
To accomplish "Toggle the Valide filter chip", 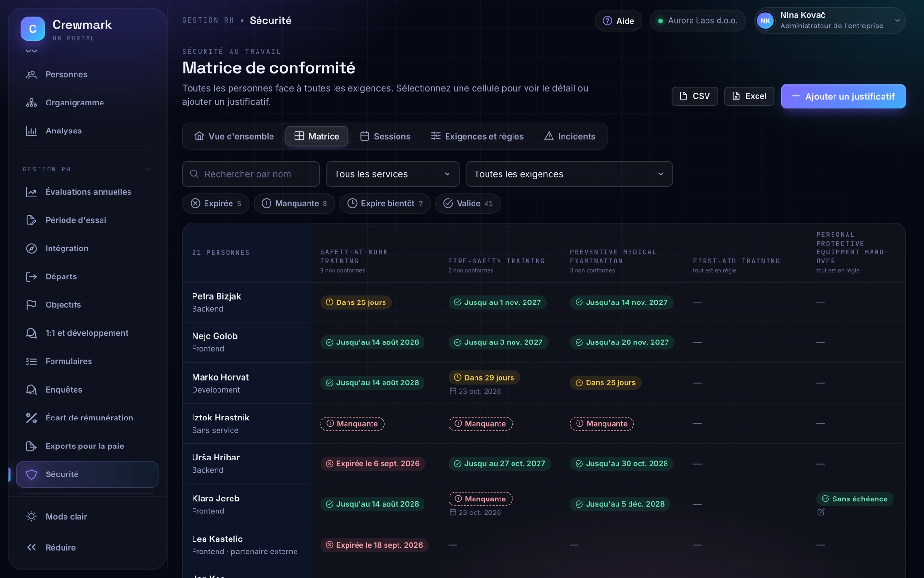I will (468, 203).
